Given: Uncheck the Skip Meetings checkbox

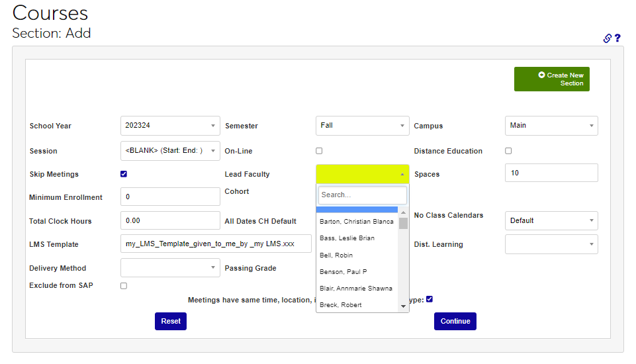Looking at the screenshot, I should click(x=124, y=174).
